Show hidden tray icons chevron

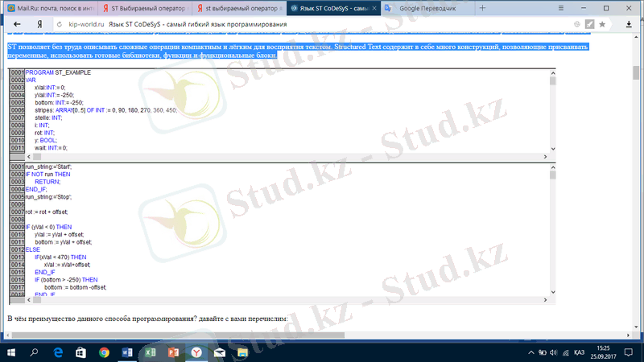pos(531,352)
